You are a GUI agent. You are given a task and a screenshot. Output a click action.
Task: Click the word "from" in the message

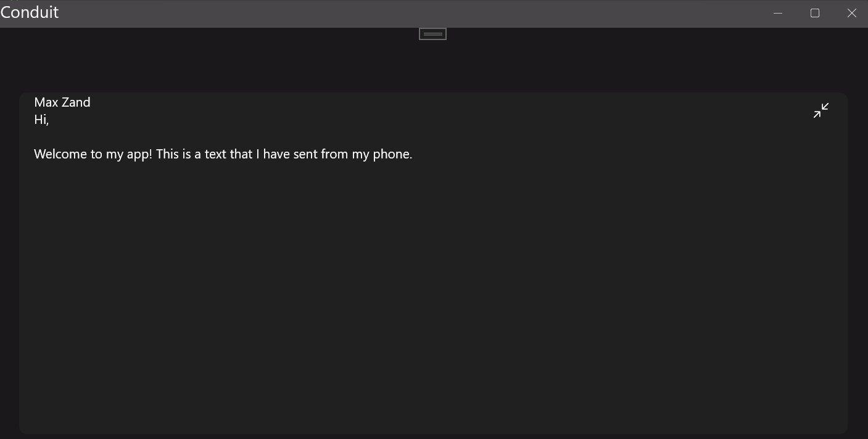[334, 154]
